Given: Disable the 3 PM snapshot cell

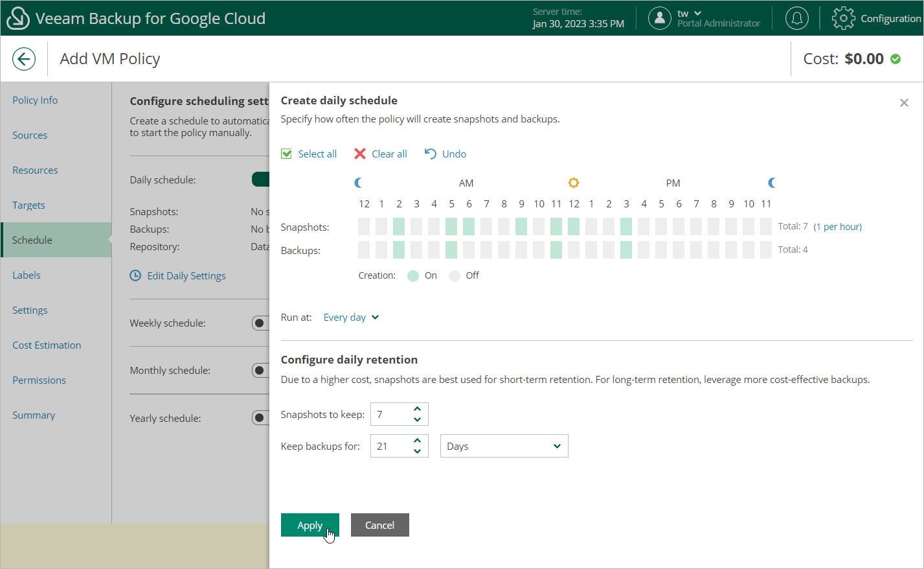Looking at the screenshot, I should [x=626, y=226].
